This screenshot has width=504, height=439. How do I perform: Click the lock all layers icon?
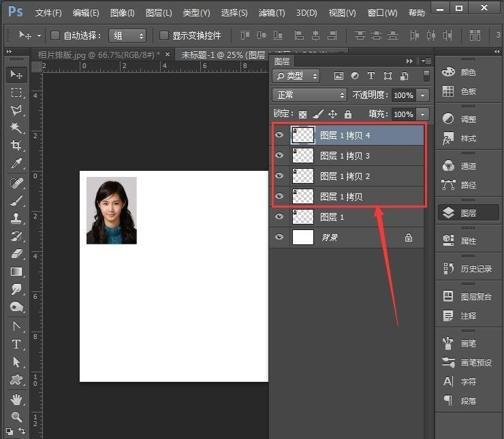(348, 114)
